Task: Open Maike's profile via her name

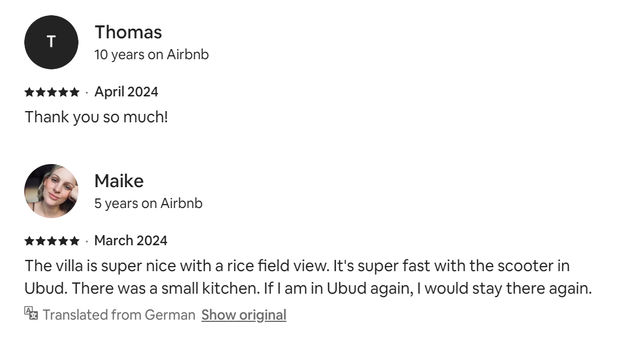Action: point(119,181)
